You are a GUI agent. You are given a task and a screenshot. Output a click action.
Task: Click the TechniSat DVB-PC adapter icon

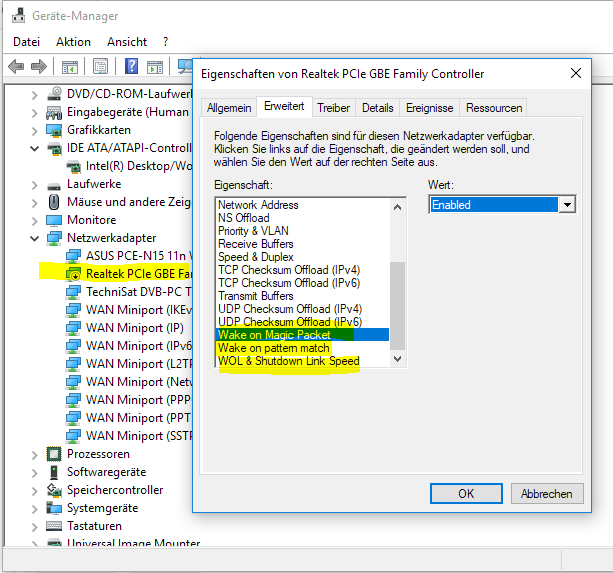pos(73,292)
